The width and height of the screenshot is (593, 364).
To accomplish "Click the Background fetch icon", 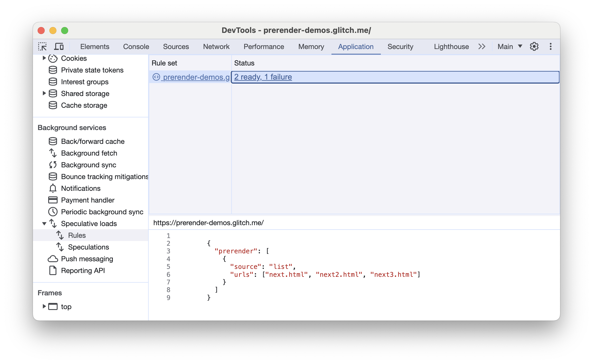I will (x=52, y=153).
